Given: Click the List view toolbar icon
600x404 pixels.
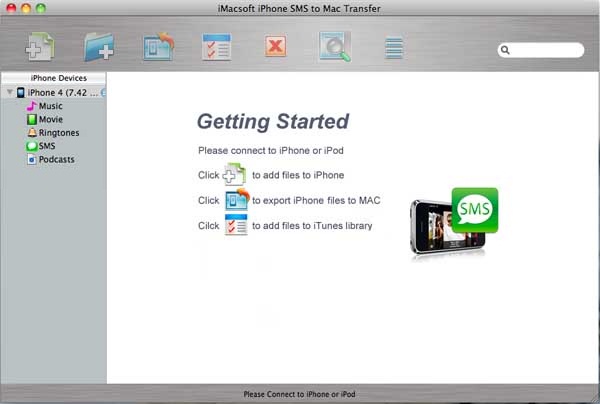Looking at the screenshot, I should pyautogui.click(x=394, y=47).
